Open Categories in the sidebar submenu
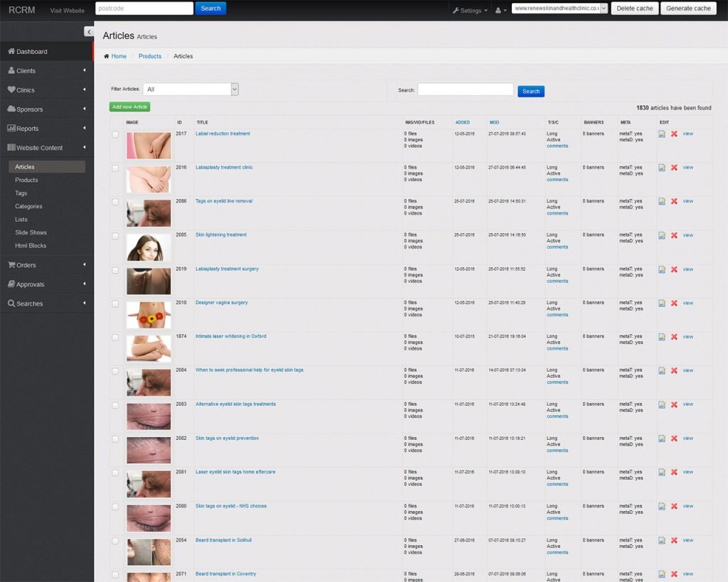728x582 pixels. tap(28, 206)
